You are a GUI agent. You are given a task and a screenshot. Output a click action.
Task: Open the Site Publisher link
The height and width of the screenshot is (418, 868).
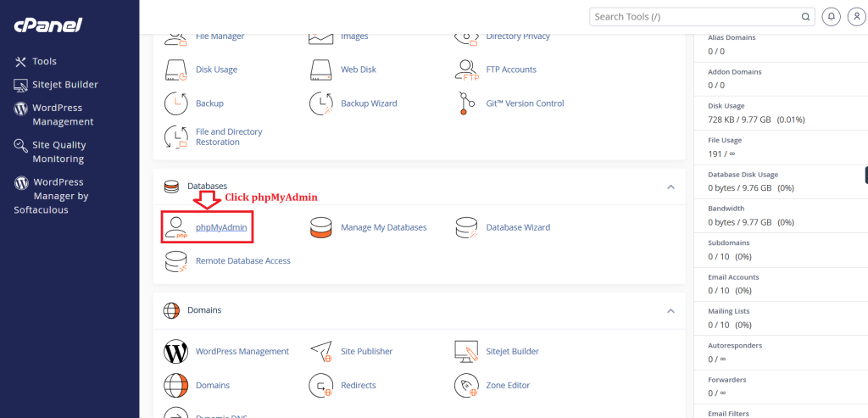pyautogui.click(x=366, y=352)
